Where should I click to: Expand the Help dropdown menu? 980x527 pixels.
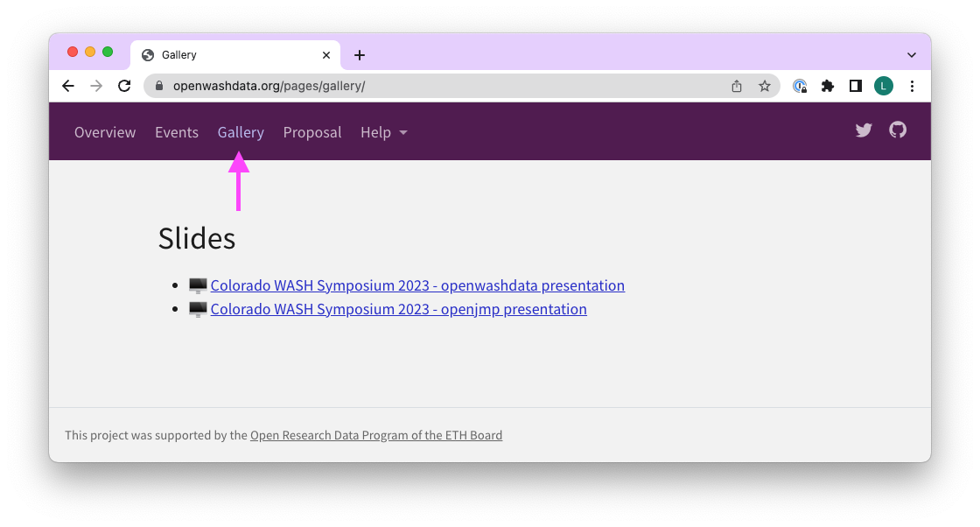click(383, 132)
